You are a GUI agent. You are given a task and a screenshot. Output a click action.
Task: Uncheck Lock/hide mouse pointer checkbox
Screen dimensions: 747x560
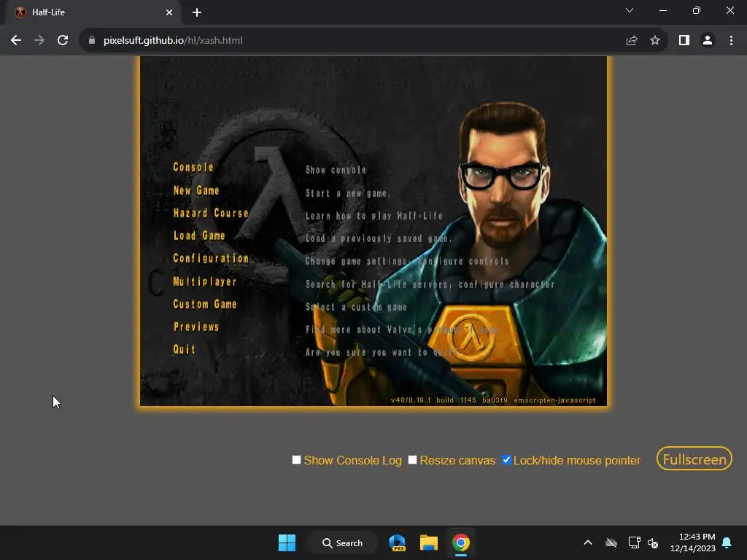click(506, 459)
